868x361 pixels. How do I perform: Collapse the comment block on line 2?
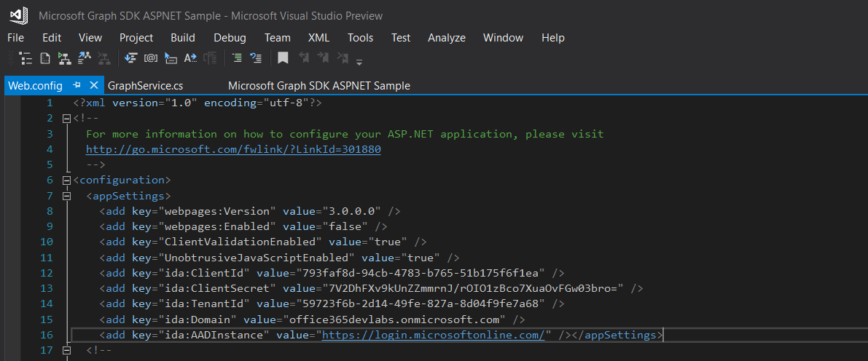coord(67,119)
